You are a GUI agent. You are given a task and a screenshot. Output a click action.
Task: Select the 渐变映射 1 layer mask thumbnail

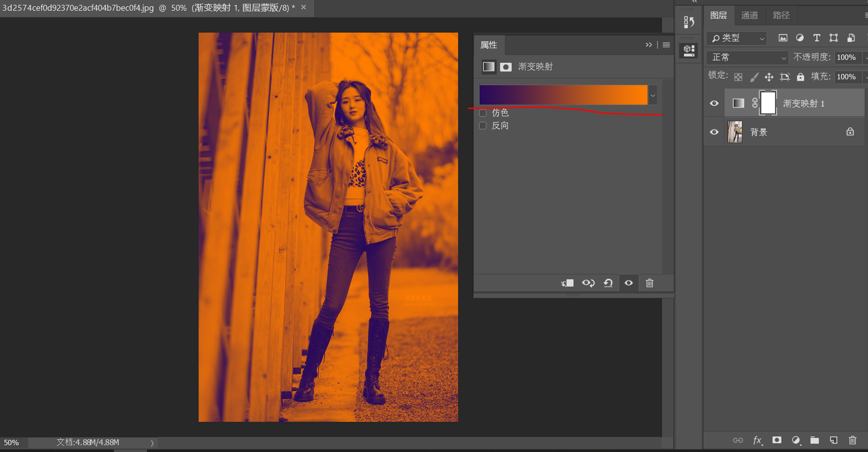[768, 103]
